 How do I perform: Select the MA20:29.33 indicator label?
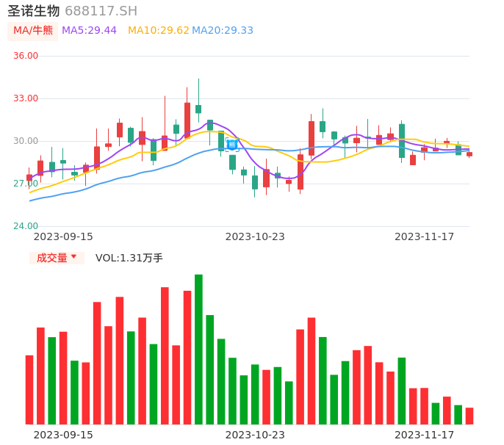point(223,31)
